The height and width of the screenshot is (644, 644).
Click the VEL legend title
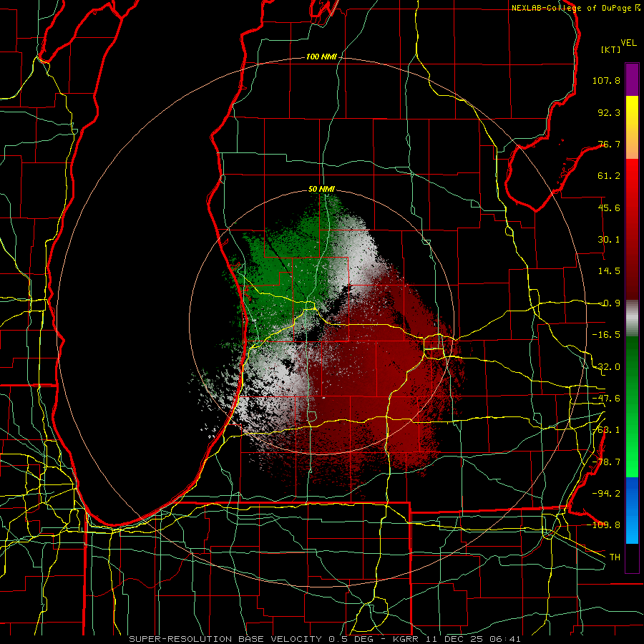tap(629, 43)
